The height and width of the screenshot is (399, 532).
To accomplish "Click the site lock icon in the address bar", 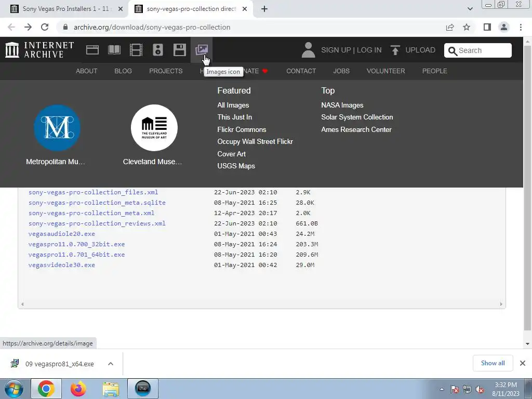I will pyautogui.click(x=65, y=27).
